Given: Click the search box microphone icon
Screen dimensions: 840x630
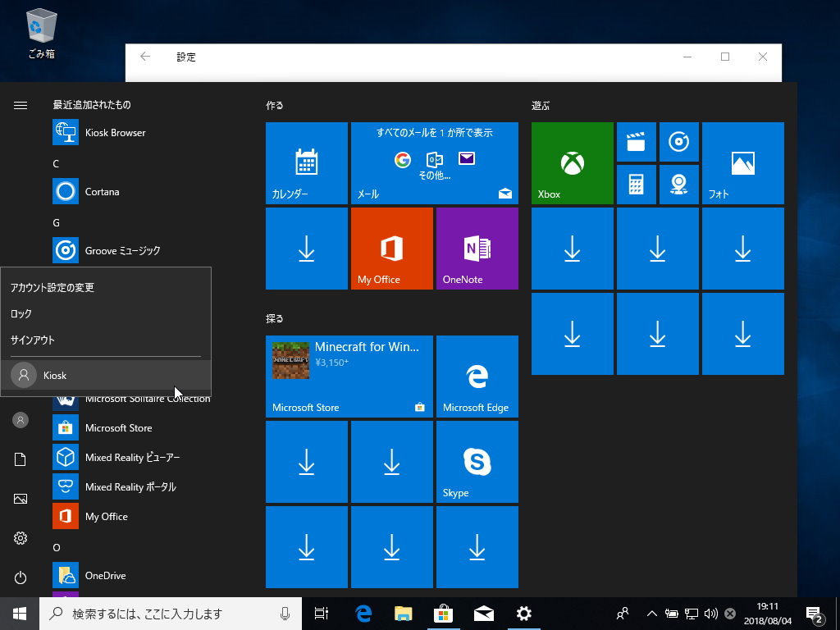Looking at the screenshot, I should click(x=285, y=614).
